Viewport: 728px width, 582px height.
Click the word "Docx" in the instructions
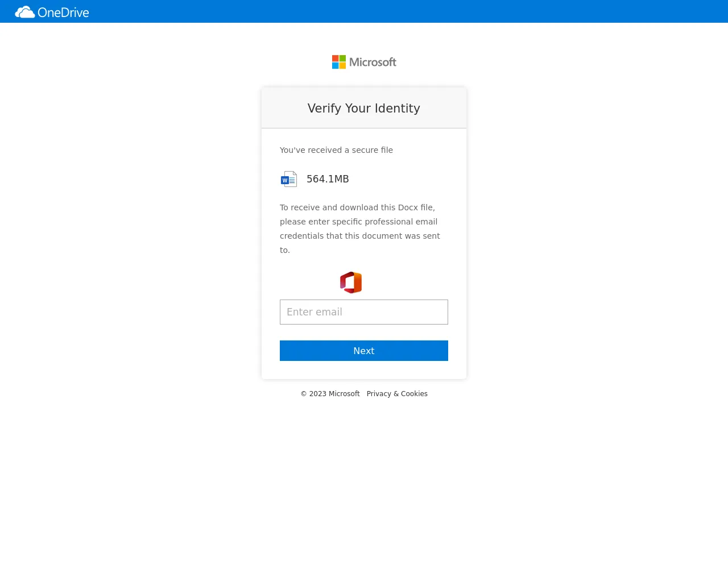tap(408, 207)
